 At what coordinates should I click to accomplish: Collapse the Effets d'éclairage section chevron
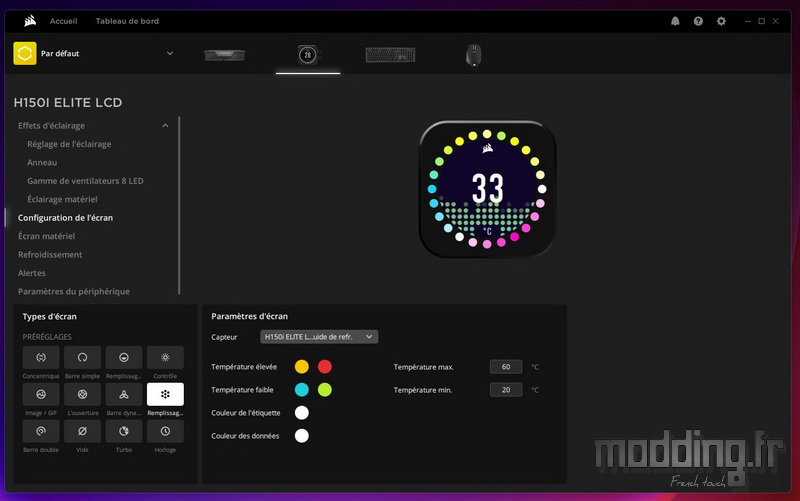165,126
